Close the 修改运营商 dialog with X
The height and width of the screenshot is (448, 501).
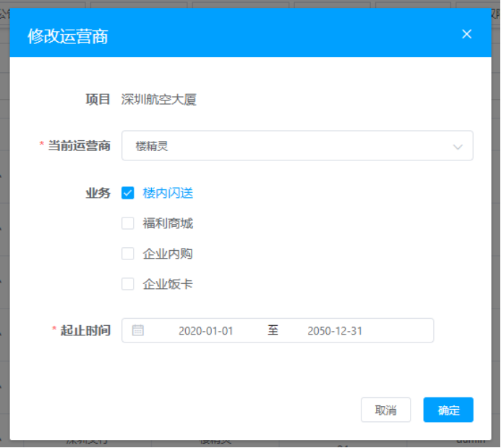[x=466, y=34]
